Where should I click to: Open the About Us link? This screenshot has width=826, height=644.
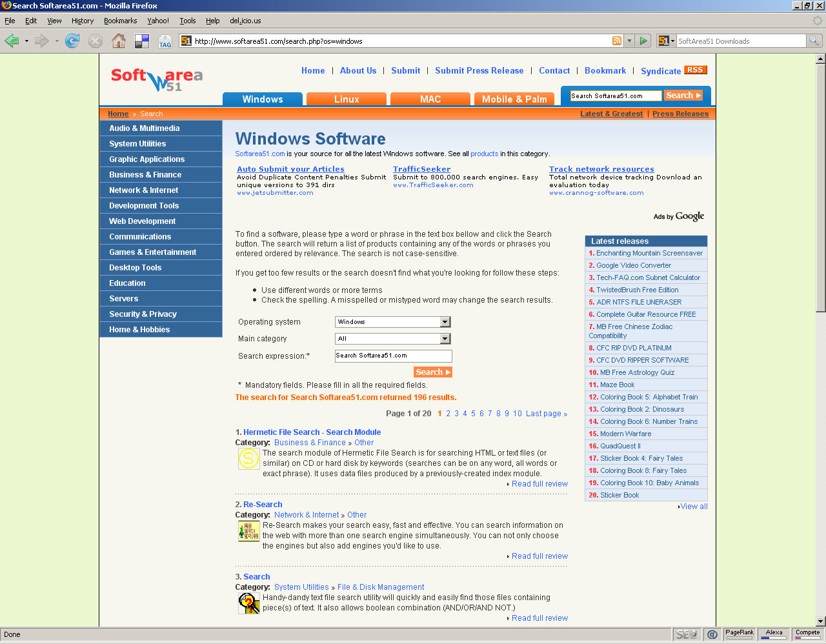358,70
